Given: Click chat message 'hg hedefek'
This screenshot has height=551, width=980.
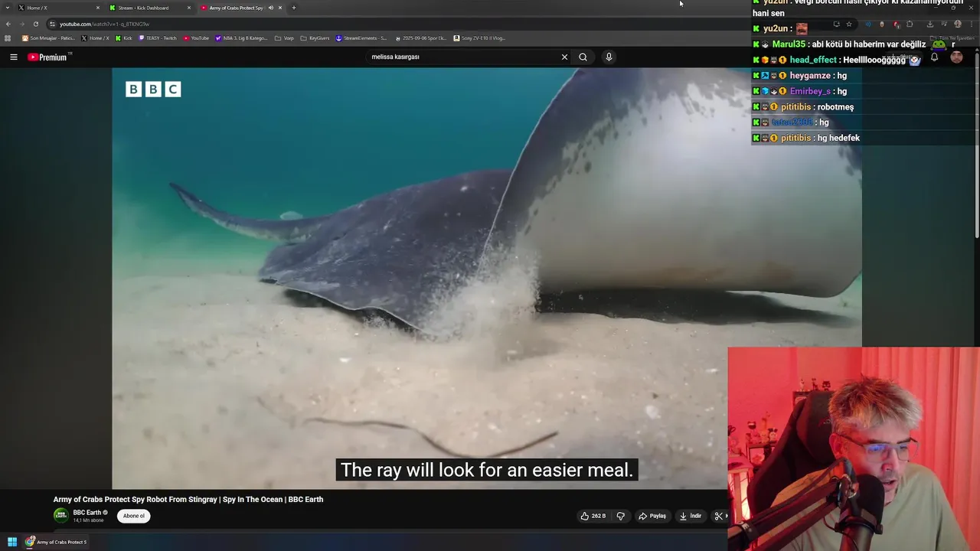Looking at the screenshot, I should pos(838,138).
